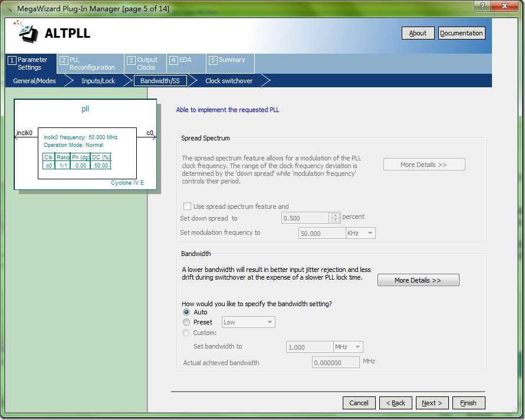The height and width of the screenshot is (420, 525).
Task: Switch to Parameter Settings tab
Action: [x=31, y=64]
